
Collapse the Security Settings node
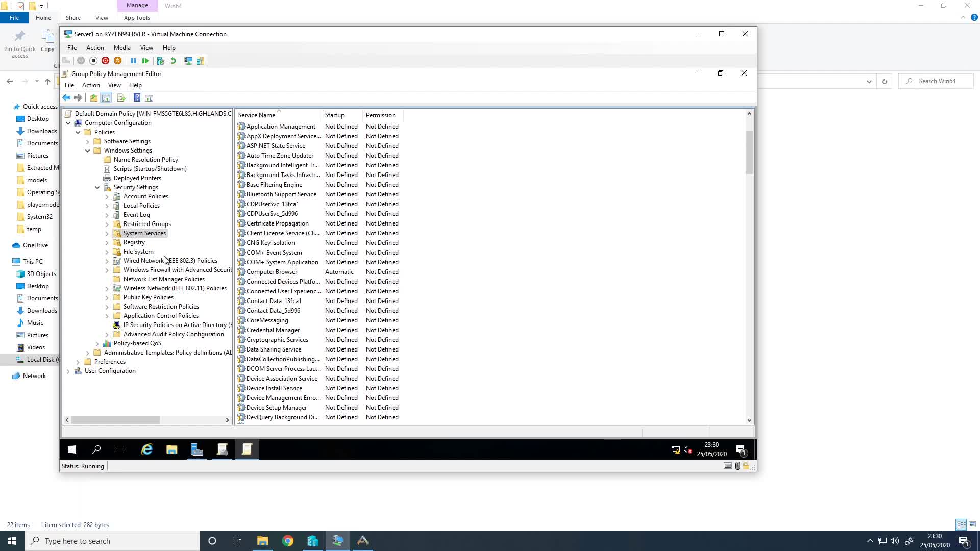97,187
